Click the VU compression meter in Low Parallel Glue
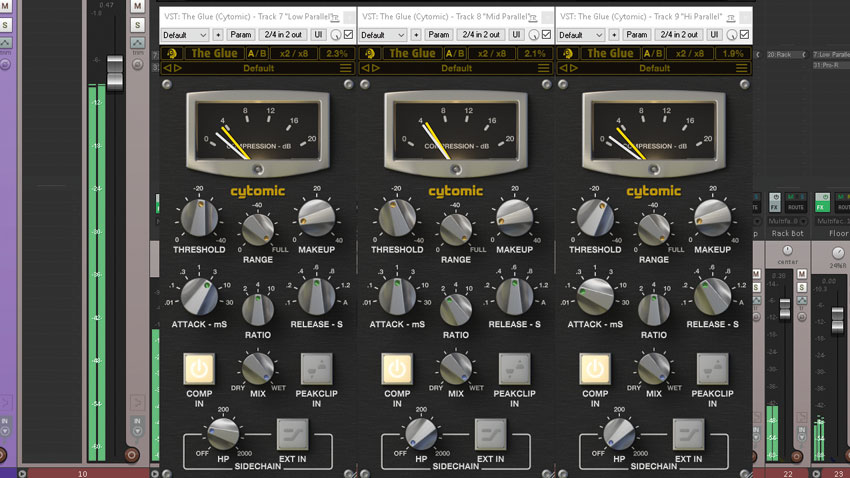Image resolution: width=850 pixels, height=478 pixels. (257, 132)
